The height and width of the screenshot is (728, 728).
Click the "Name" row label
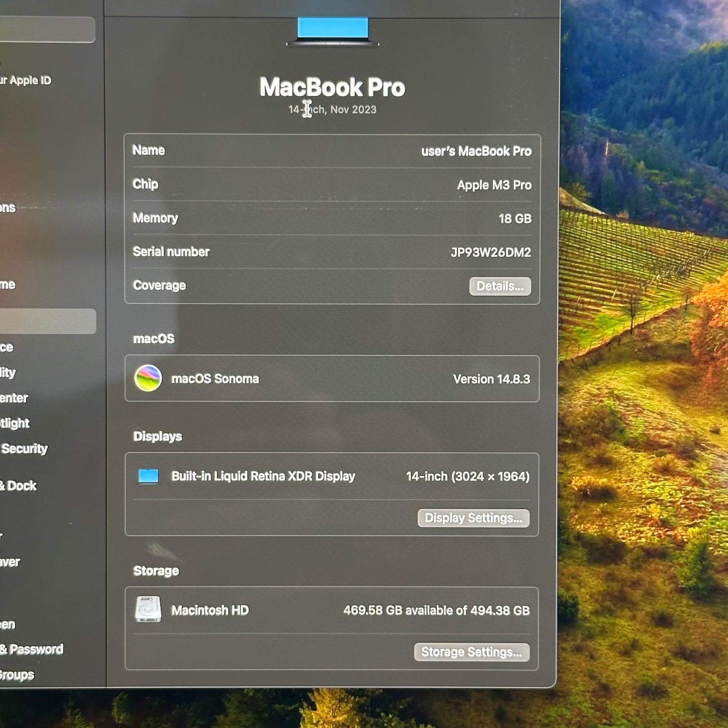[149, 150]
